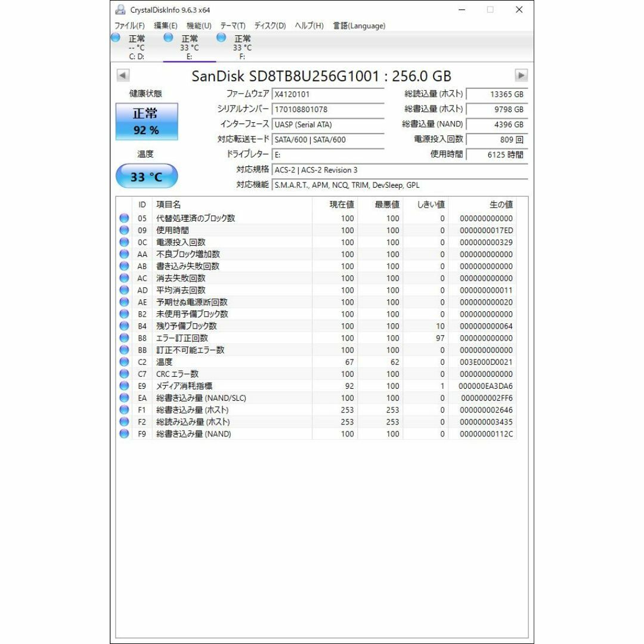This screenshot has width=644, height=644.
Task: Switch to the C: D: disk tab
Action: tap(137, 47)
